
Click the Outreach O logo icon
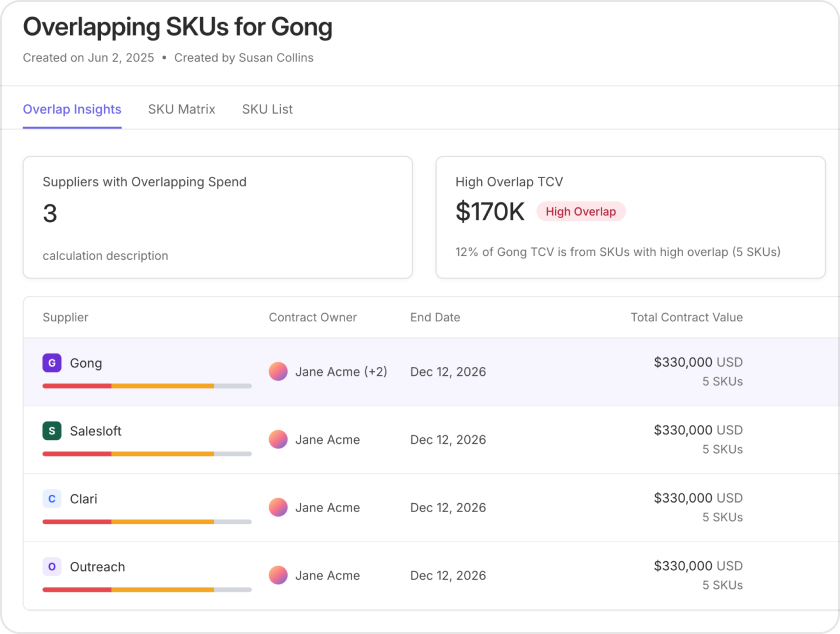52,566
